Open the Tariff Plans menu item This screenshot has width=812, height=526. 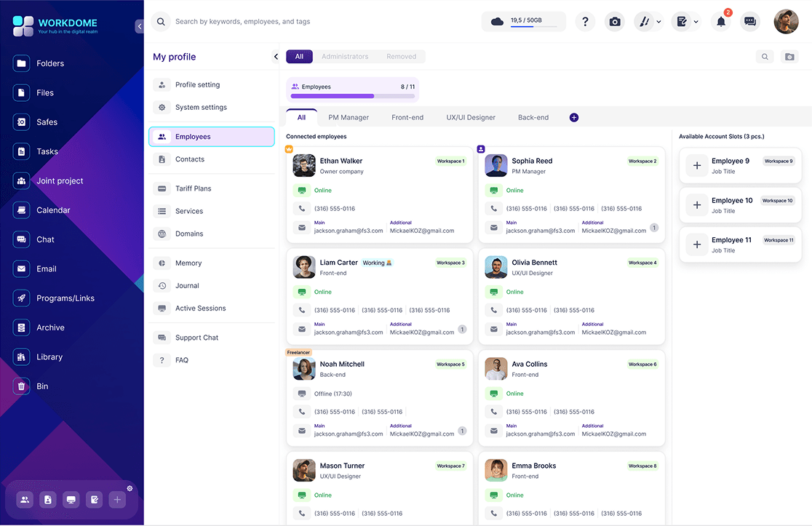pos(193,188)
